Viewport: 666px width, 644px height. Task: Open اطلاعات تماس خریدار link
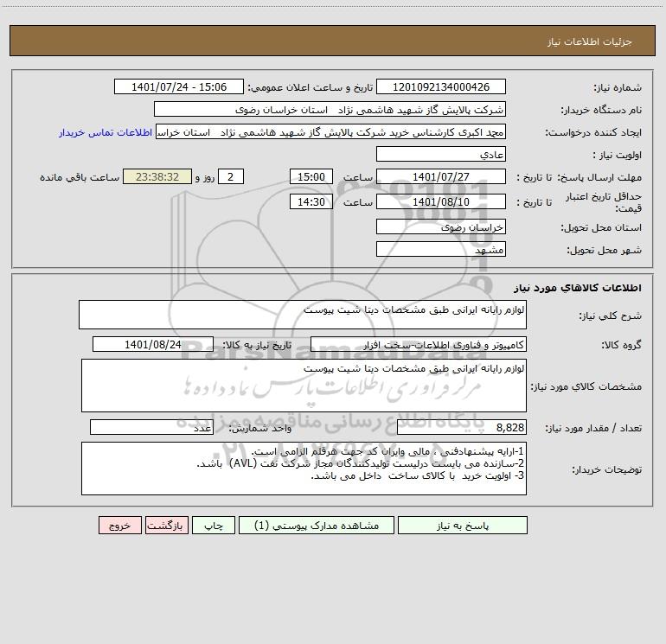click(x=106, y=132)
